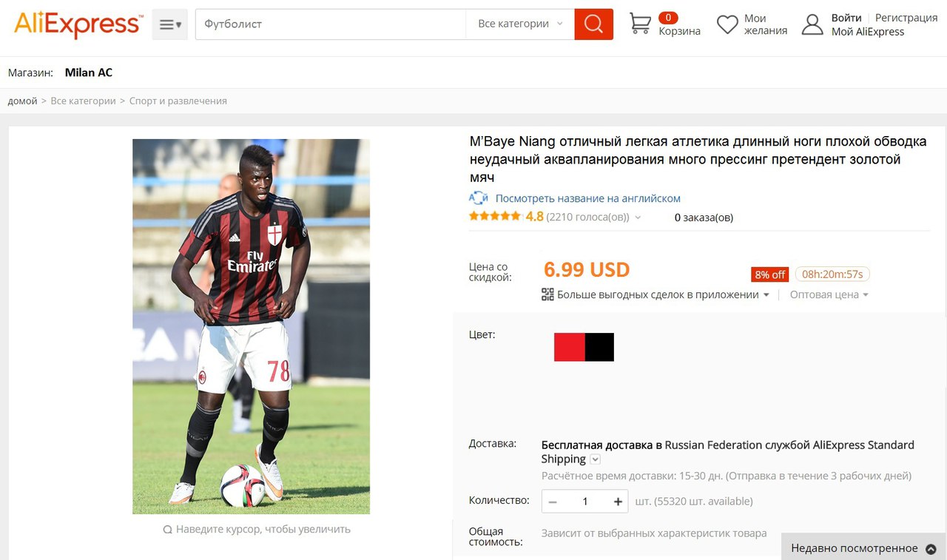Open the hamburger categories menu
The image size is (947, 560).
click(x=170, y=24)
